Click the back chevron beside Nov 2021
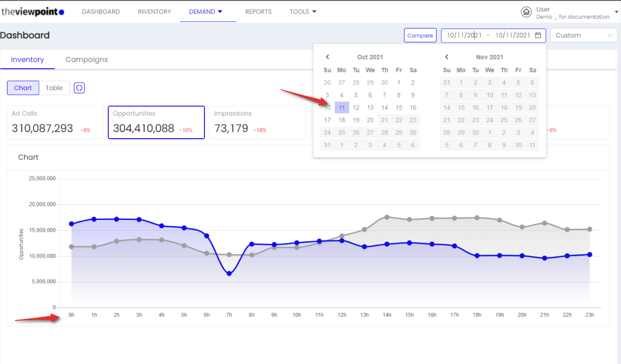 pyautogui.click(x=447, y=57)
